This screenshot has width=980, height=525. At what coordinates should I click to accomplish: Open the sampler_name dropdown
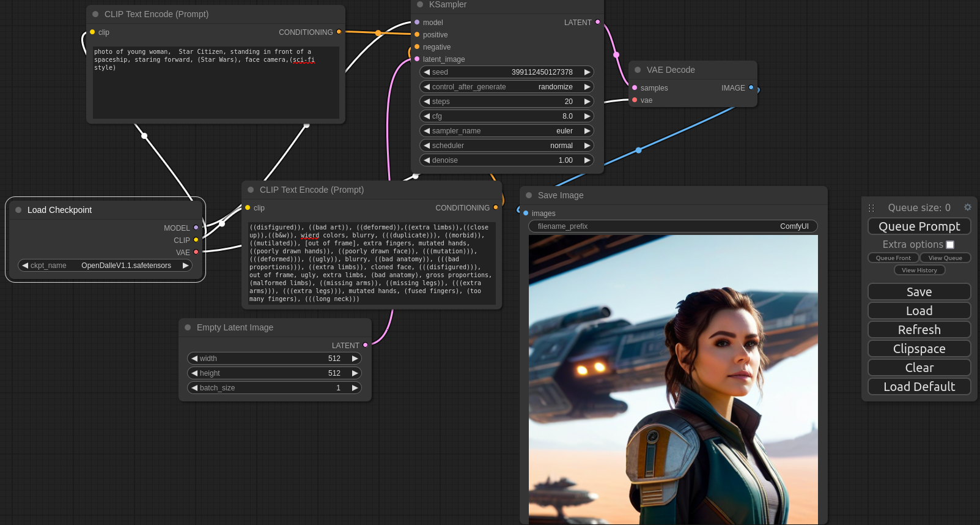(506, 131)
